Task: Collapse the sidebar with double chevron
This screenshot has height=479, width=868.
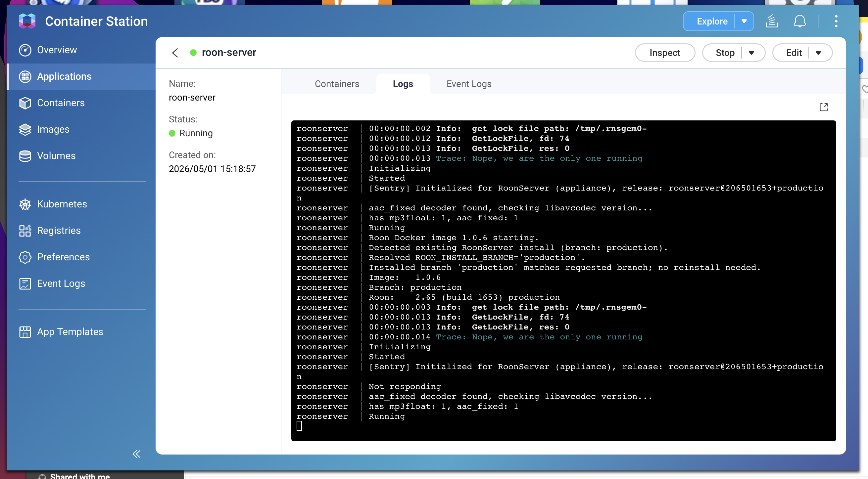Action: 136,454
